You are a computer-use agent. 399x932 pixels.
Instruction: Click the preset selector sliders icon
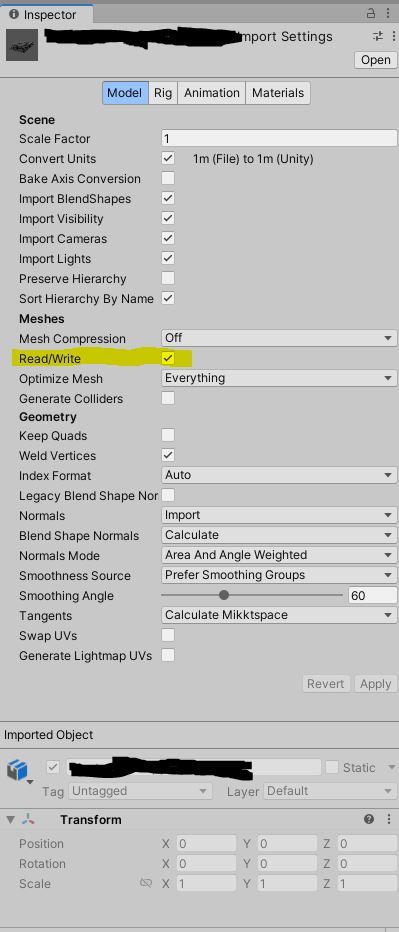click(x=378, y=36)
